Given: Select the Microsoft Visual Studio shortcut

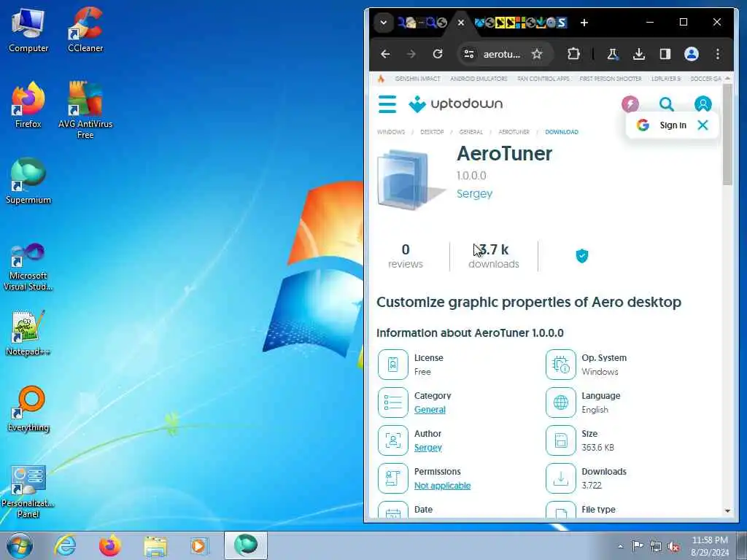Looking at the screenshot, I should pos(28,267).
